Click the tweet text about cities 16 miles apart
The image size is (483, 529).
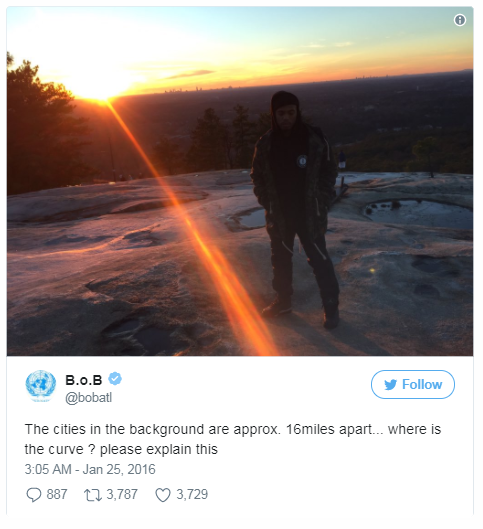click(232, 439)
